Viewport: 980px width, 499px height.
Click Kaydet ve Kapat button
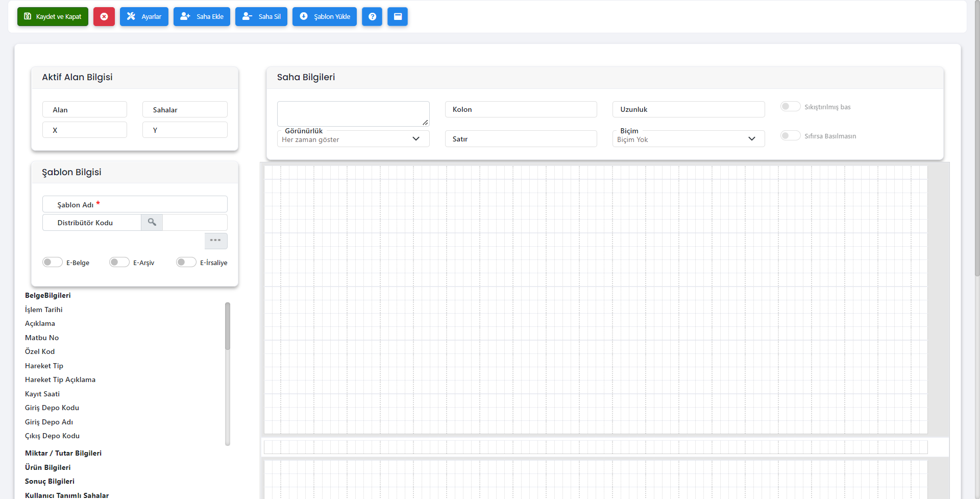[53, 16]
